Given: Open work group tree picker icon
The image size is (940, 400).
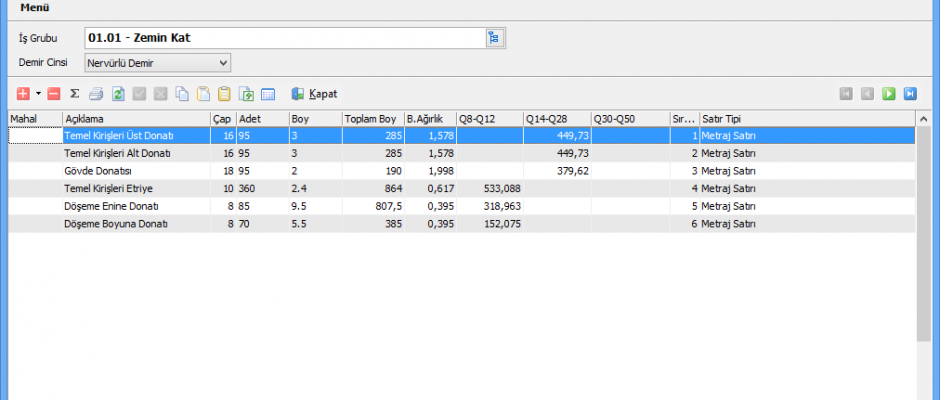Looking at the screenshot, I should (x=494, y=38).
